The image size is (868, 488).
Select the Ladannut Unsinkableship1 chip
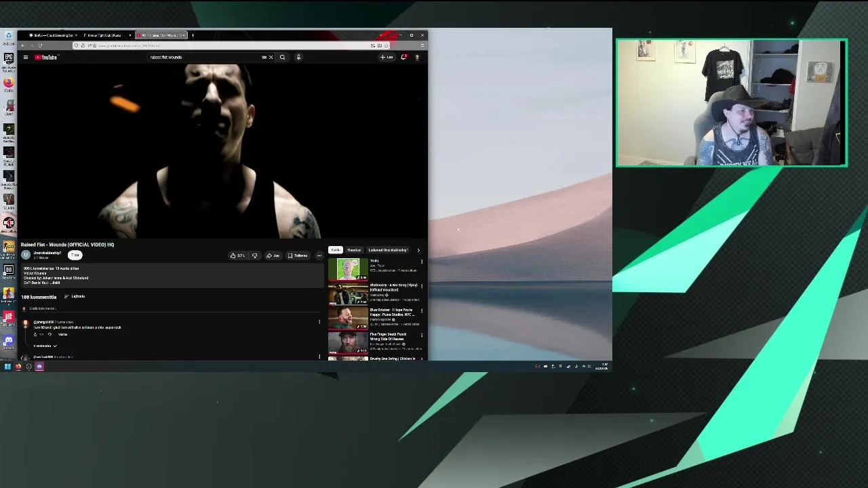pyautogui.click(x=388, y=250)
